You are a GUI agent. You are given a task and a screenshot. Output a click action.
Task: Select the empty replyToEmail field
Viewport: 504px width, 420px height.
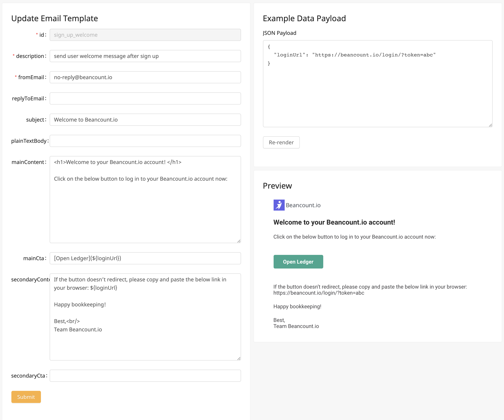point(145,98)
